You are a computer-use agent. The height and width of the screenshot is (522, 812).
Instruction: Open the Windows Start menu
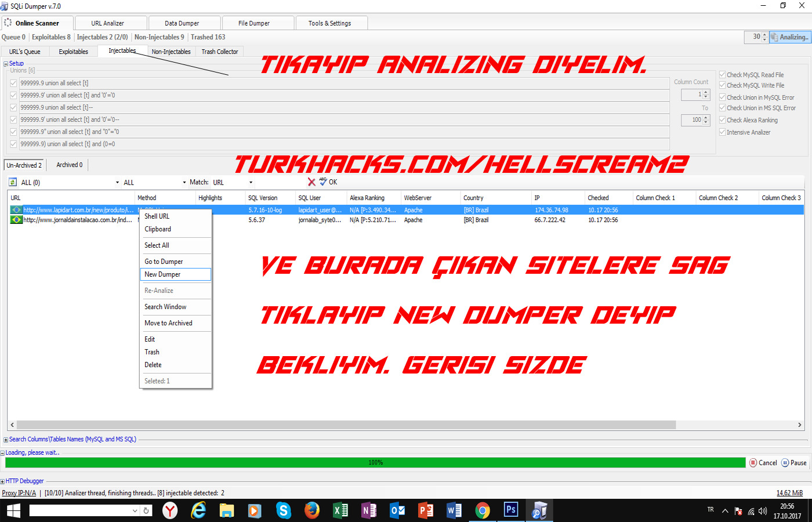click(13, 510)
